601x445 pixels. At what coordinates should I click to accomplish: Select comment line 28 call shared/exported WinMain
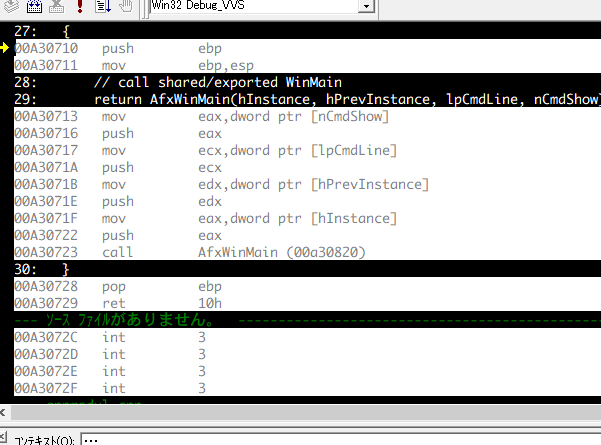(307, 82)
